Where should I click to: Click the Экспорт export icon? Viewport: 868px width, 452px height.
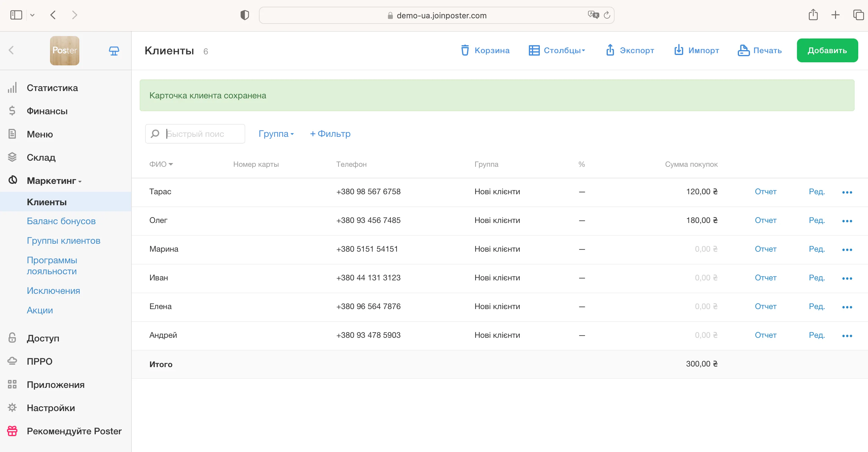click(x=610, y=50)
